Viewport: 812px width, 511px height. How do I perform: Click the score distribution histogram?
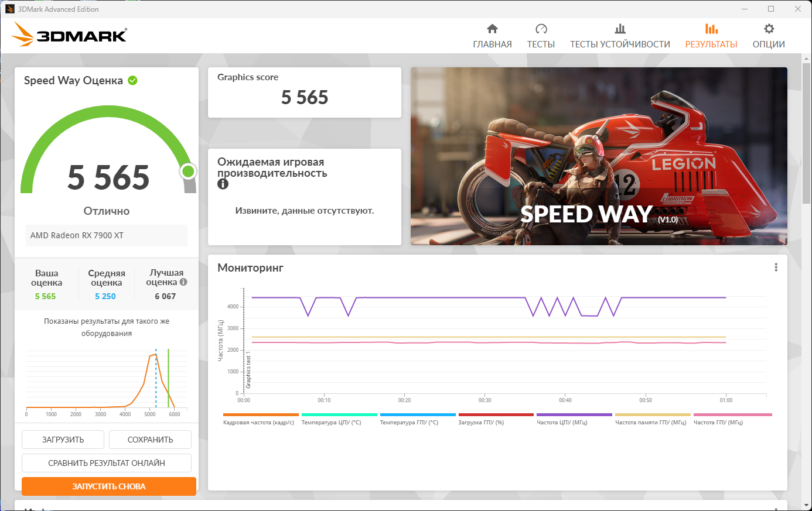click(x=107, y=380)
